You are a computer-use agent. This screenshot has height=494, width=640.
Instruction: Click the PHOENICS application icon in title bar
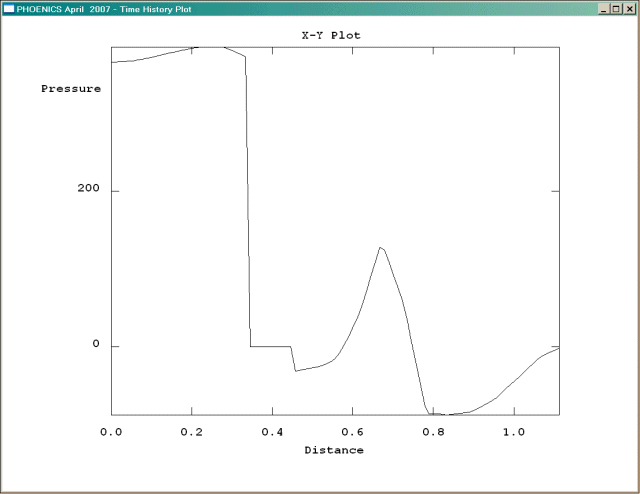9,8
